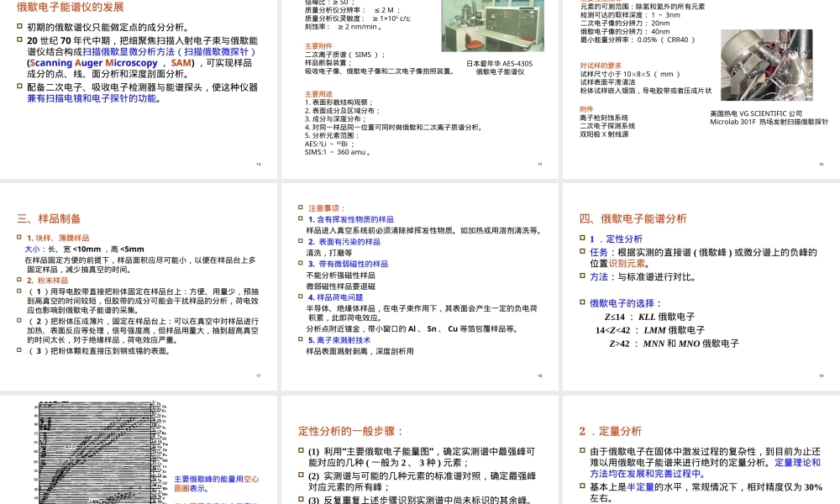840x504 pixels.
Task: Select the slide titled 三、样品制备
Action: tap(139, 286)
